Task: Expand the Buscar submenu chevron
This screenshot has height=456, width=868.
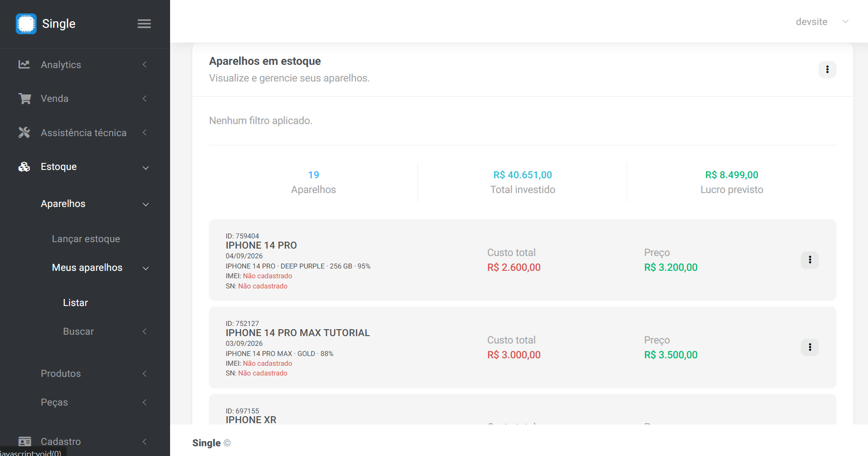Action: pos(145,331)
